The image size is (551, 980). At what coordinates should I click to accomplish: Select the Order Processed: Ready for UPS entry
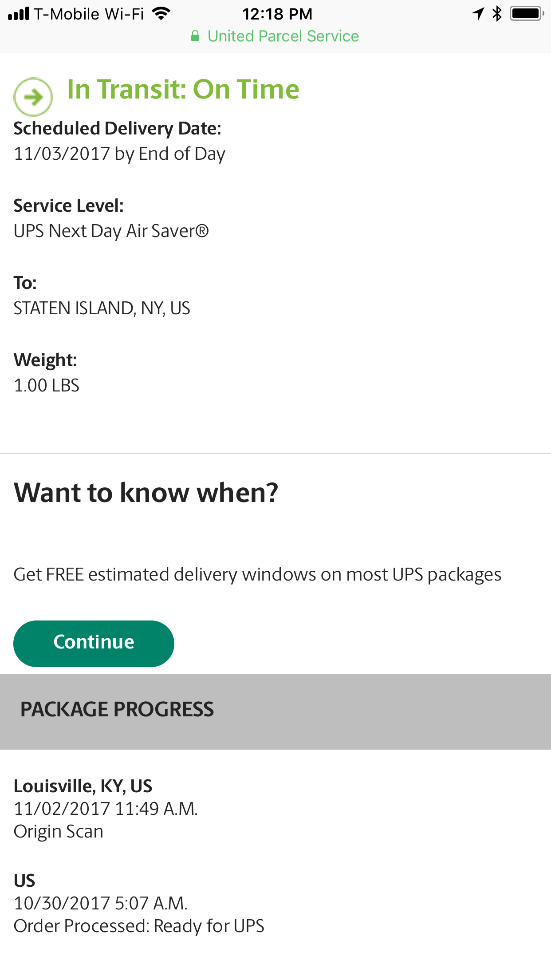point(139,903)
